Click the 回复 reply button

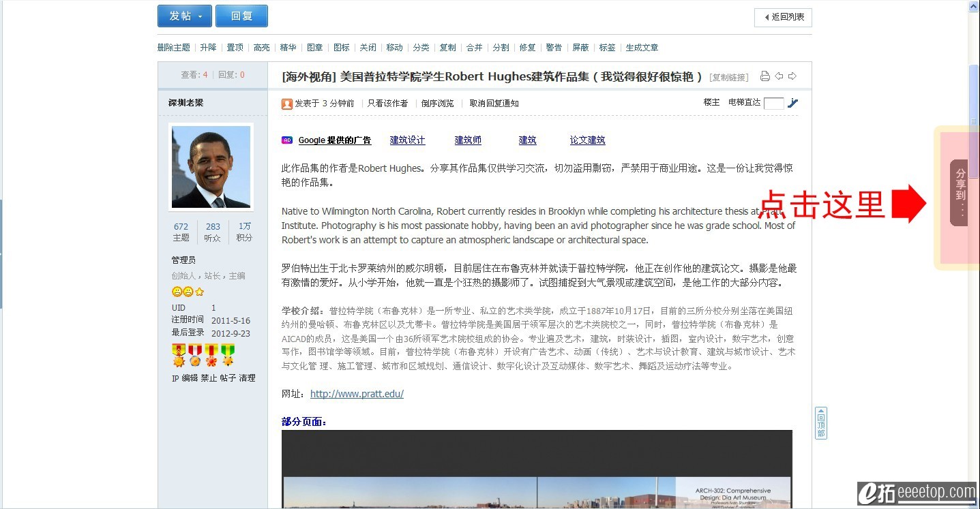[x=241, y=16]
